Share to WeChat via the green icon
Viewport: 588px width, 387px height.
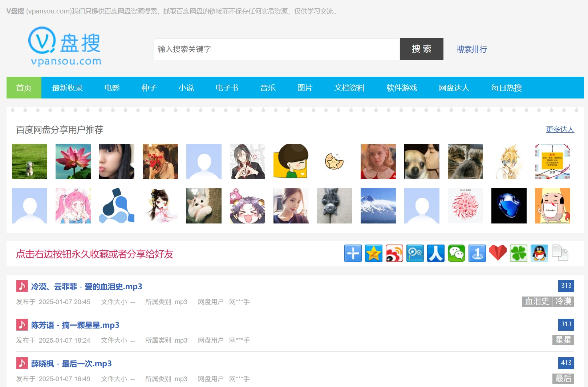456,253
